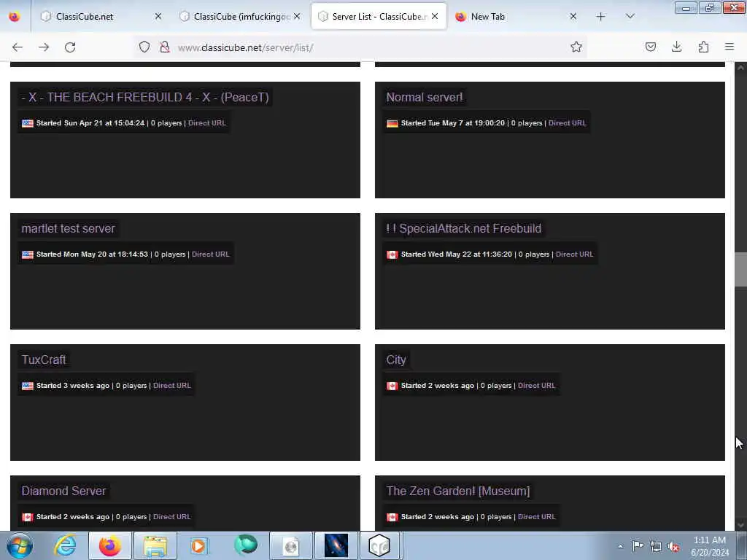Image resolution: width=747 pixels, height=560 pixels.
Task: Launch Internet Explorer from taskbar
Action: click(x=65, y=545)
